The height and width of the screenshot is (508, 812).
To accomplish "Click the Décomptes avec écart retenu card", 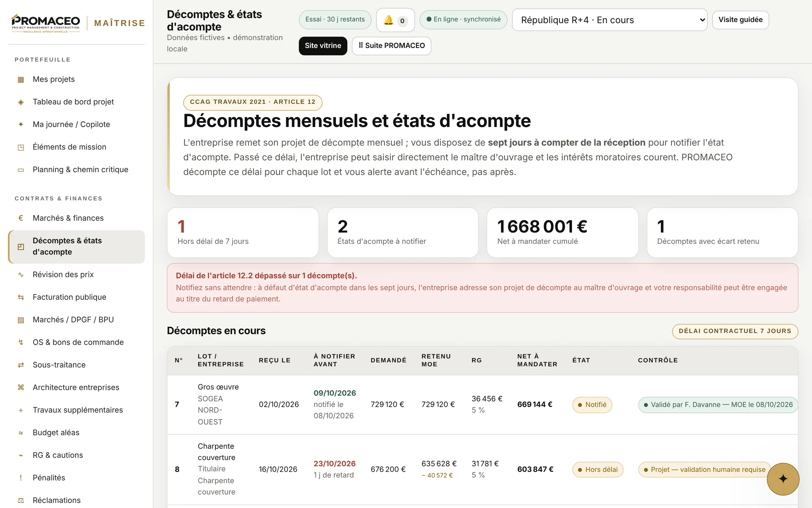I will (x=723, y=232).
